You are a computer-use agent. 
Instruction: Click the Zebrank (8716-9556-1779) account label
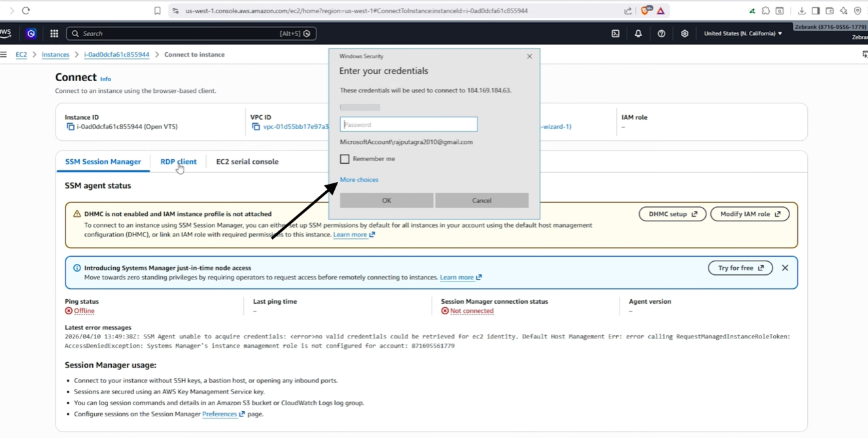(831, 27)
